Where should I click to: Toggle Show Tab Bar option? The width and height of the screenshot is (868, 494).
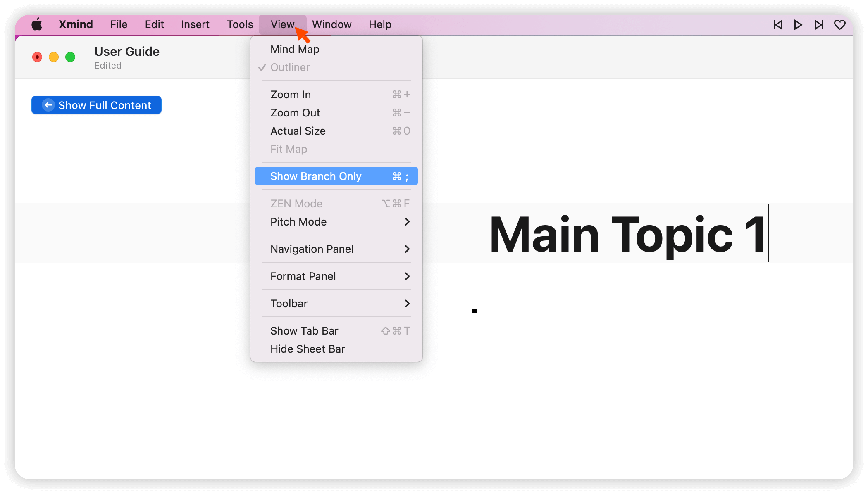(304, 331)
